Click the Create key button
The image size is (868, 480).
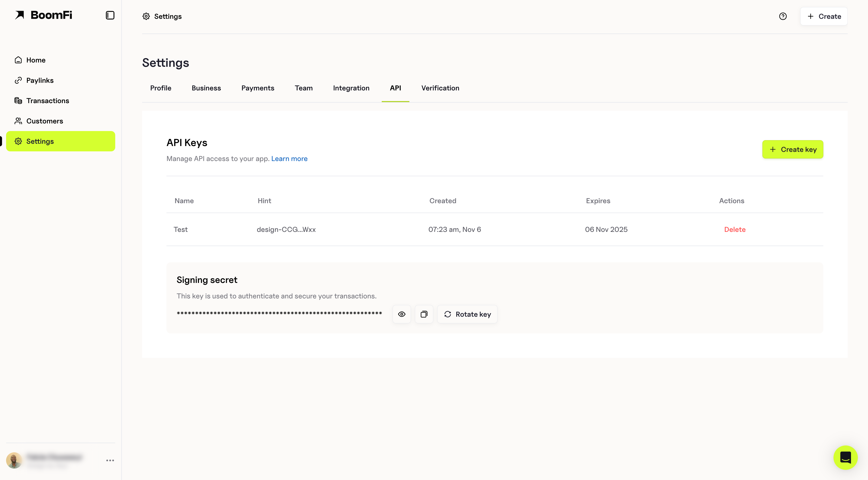click(x=792, y=149)
